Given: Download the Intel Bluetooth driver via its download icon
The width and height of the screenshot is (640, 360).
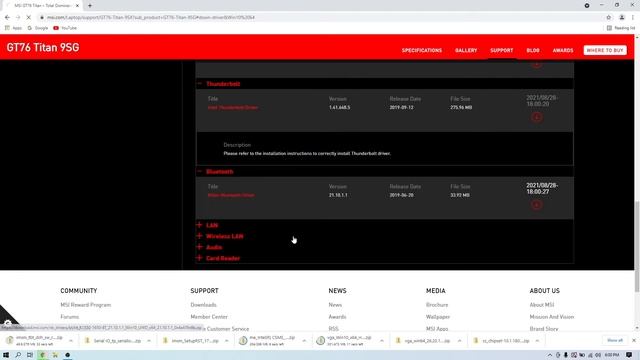Looking at the screenshot, I should (537, 205).
